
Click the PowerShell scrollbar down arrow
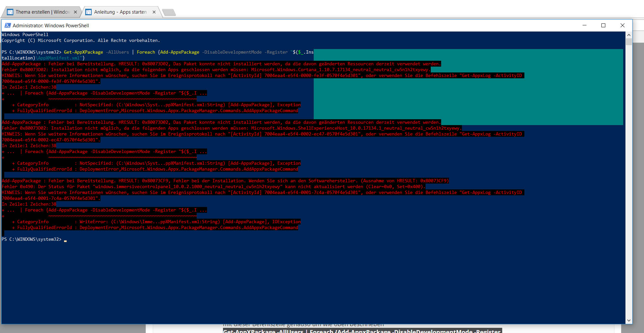pyautogui.click(x=629, y=320)
